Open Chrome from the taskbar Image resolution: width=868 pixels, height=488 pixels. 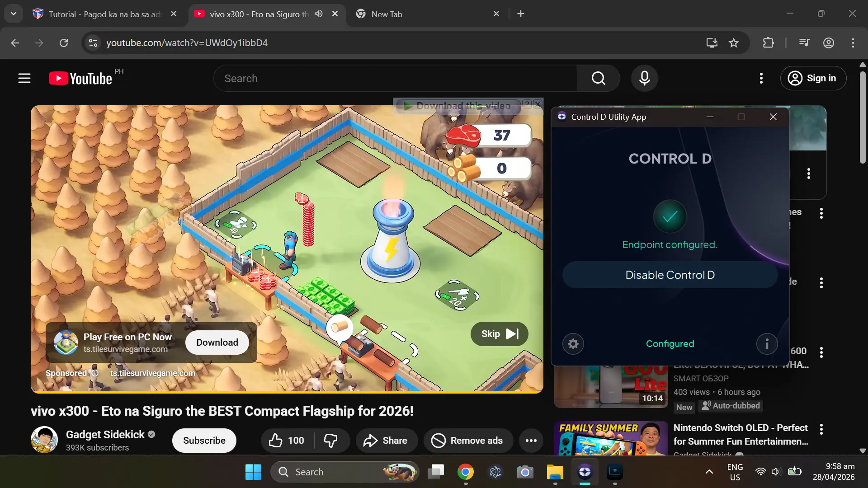coord(465,472)
